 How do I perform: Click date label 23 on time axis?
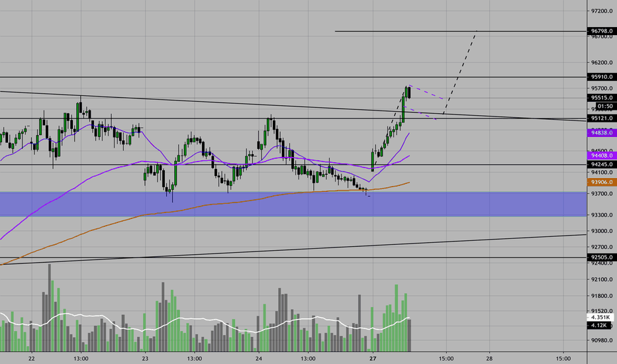(145, 359)
